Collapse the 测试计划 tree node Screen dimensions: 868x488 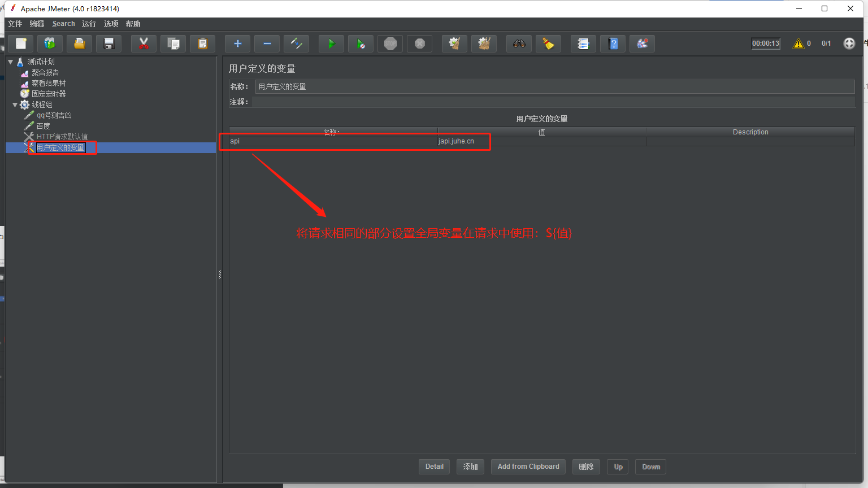coord(10,62)
